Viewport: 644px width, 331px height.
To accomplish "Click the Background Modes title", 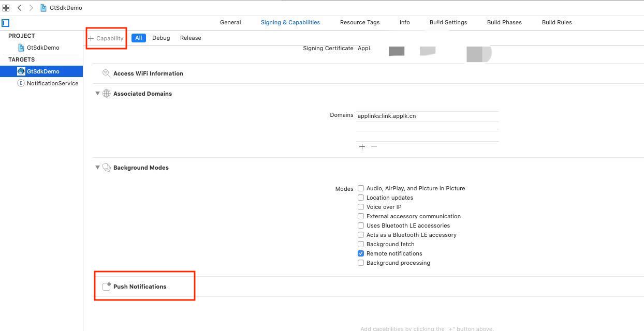I will [x=141, y=168].
